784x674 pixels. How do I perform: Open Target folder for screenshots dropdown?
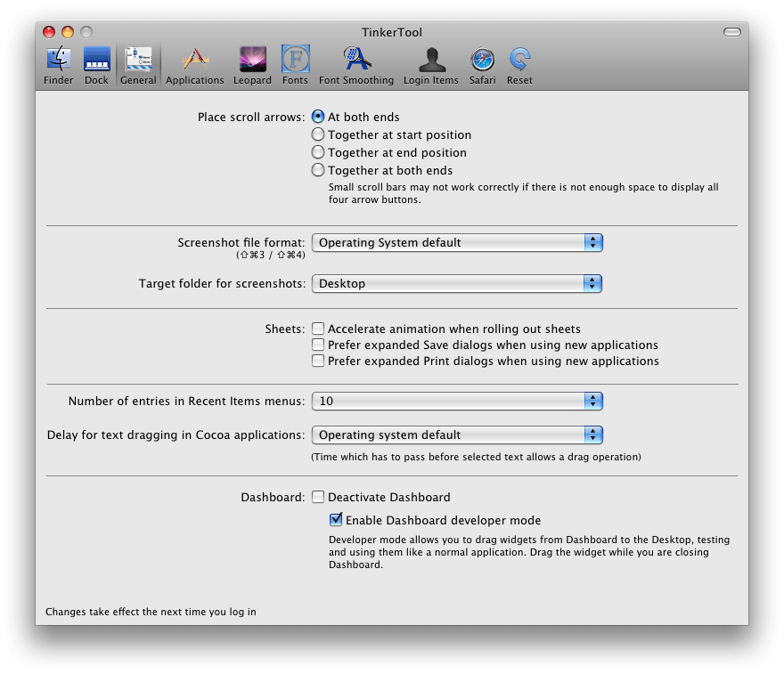point(456,284)
